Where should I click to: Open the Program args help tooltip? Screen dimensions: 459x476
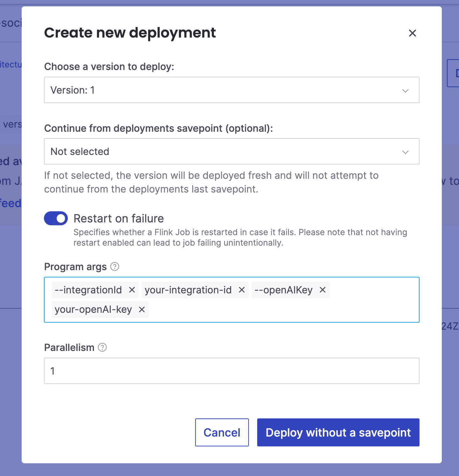click(x=115, y=267)
